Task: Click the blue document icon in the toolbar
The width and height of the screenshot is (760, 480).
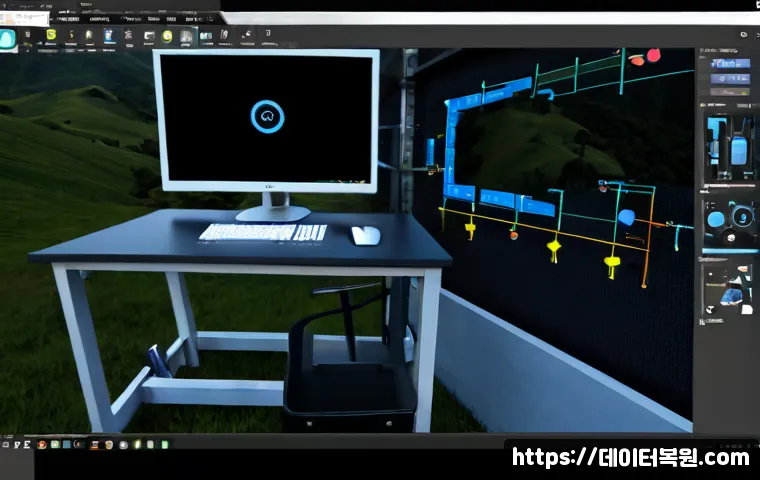Action: pos(109,35)
